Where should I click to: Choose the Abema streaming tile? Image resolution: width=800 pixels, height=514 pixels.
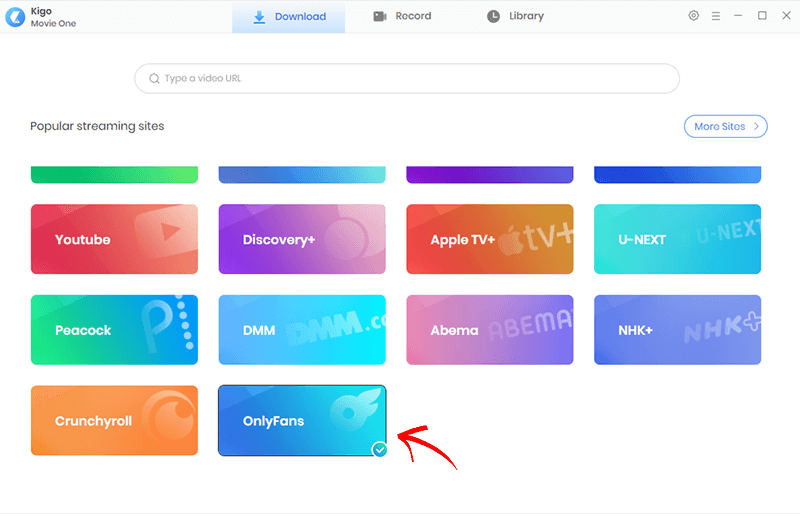489,330
